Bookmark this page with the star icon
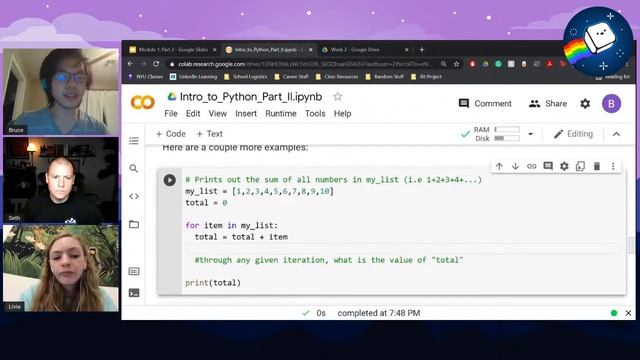 point(456,64)
